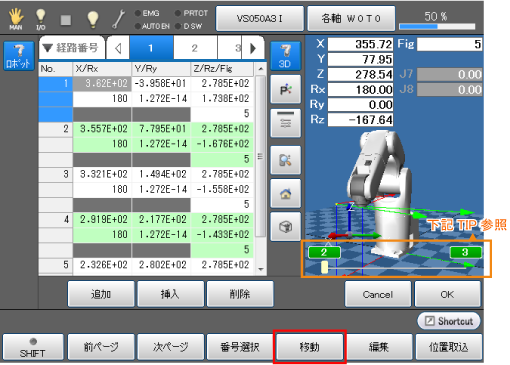Viewport: 510px width, 365px height.
Task: Click the Z/Rz/Fig column header
Action: [x=222, y=69]
